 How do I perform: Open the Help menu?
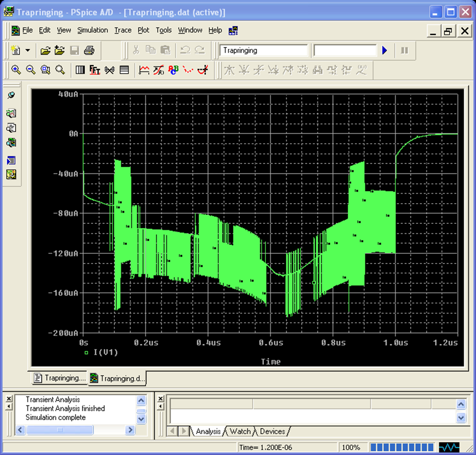click(x=215, y=30)
